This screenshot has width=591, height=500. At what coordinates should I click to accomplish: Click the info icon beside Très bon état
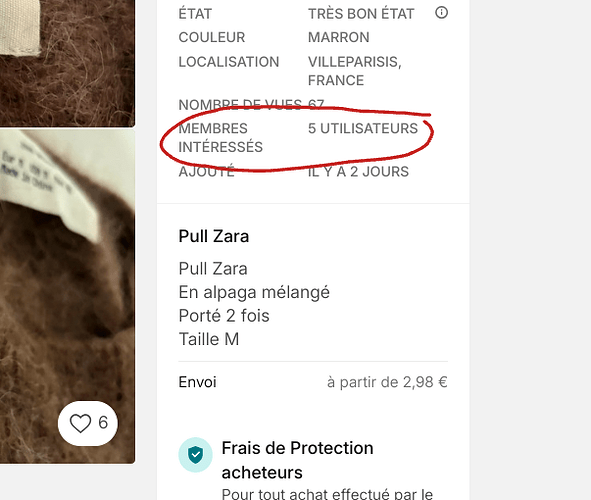tap(441, 13)
